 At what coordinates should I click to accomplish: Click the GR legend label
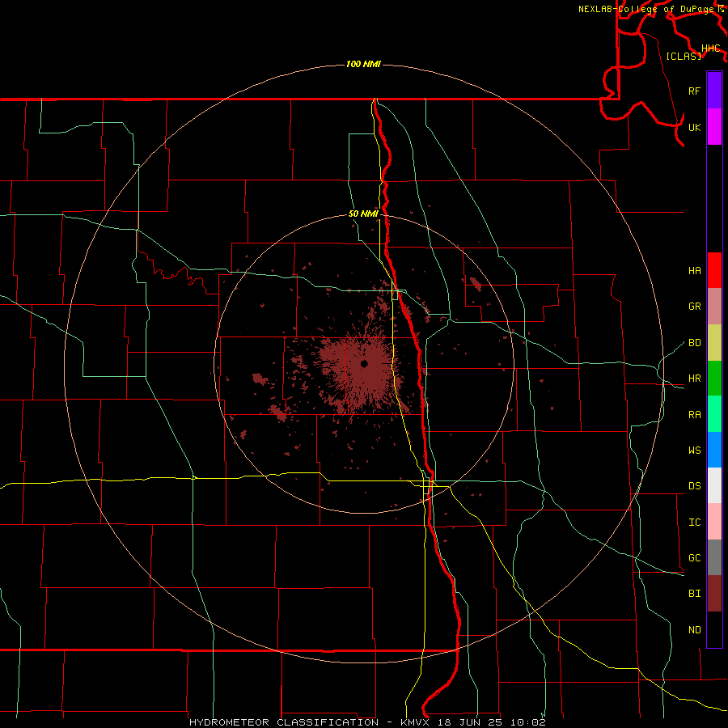[694, 307]
